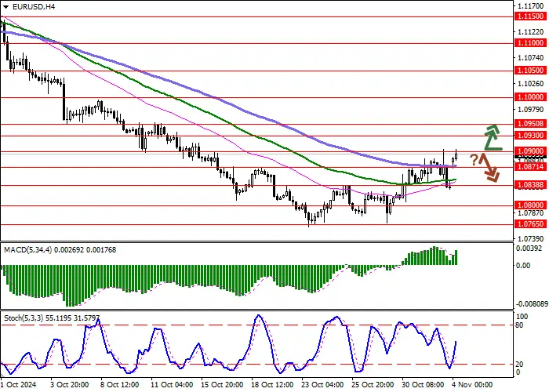
Task: Click the 11 Oct 04:00 time label
Action: point(172,385)
